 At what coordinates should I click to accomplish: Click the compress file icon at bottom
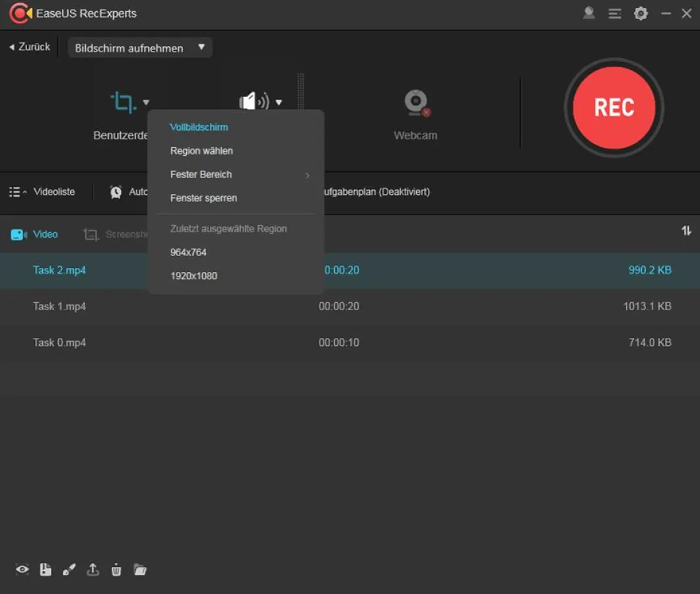point(46,570)
